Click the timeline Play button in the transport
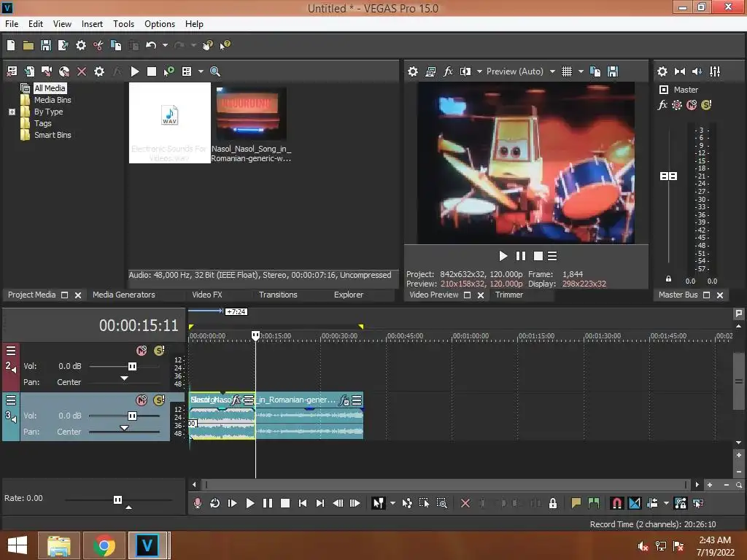Image resolution: width=747 pixels, height=560 pixels. [x=249, y=503]
